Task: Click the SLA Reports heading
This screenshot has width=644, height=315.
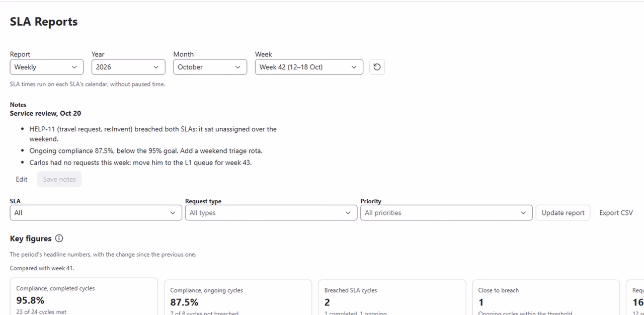Action: [x=44, y=22]
